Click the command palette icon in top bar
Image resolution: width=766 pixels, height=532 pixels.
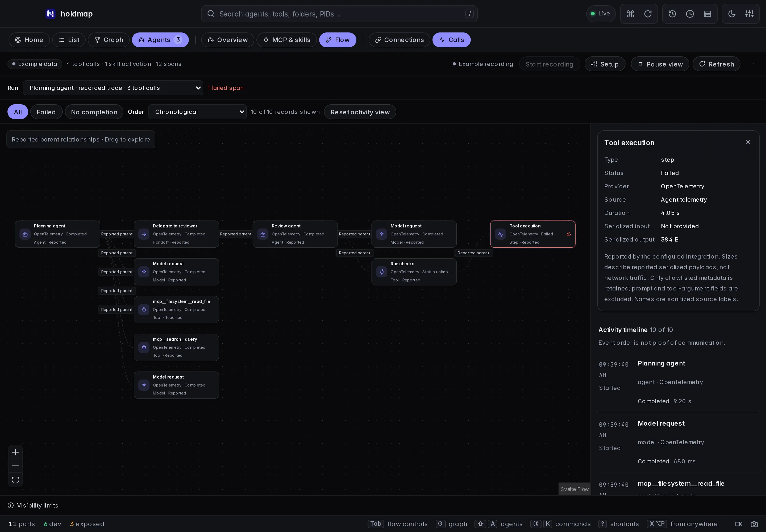coord(630,14)
